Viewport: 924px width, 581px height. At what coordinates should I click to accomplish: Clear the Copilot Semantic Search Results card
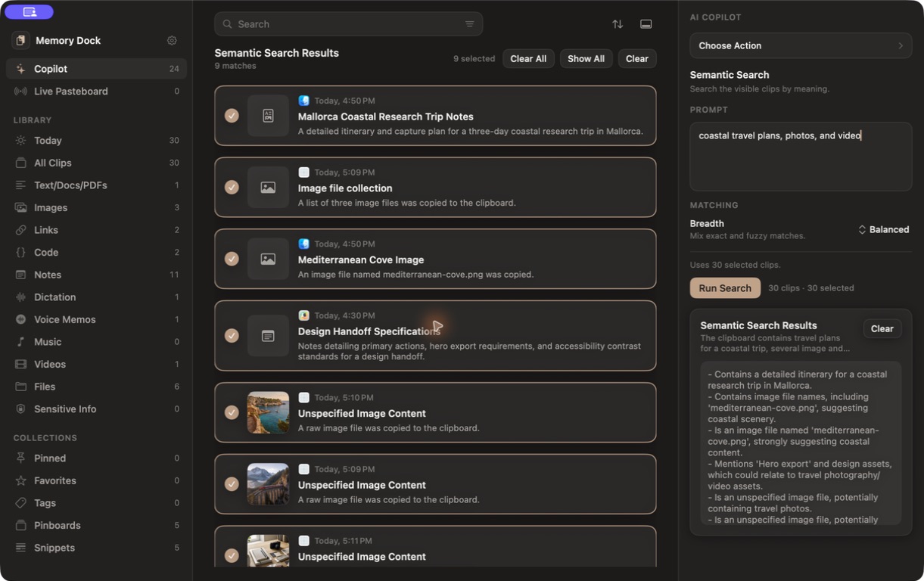click(x=882, y=329)
